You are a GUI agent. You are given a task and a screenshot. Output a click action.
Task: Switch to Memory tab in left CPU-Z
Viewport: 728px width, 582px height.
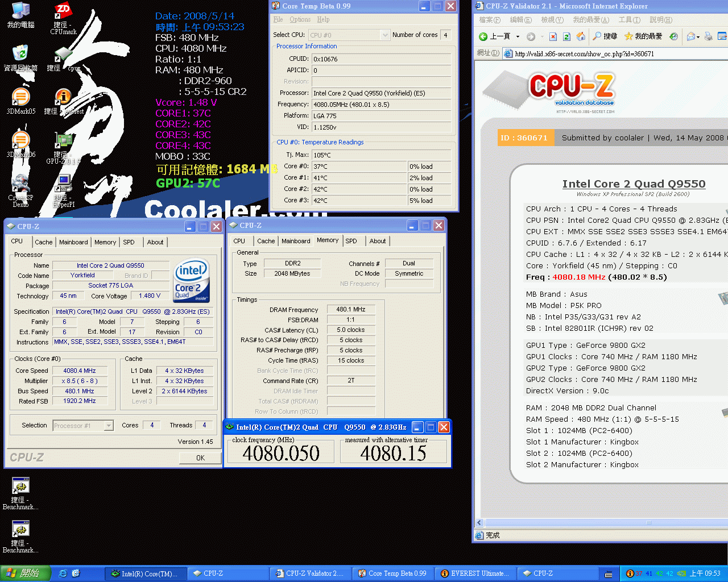click(x=105, y=242)
